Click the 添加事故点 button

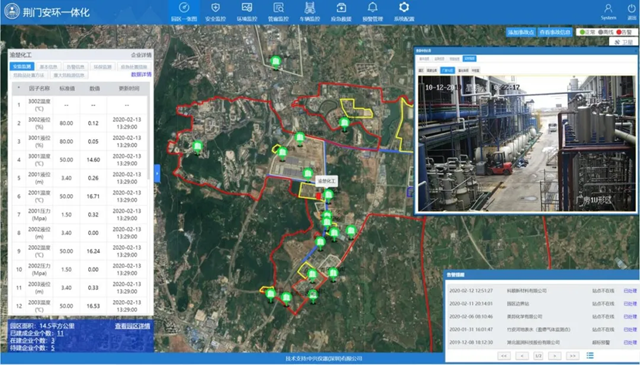(x=520, y=32)
